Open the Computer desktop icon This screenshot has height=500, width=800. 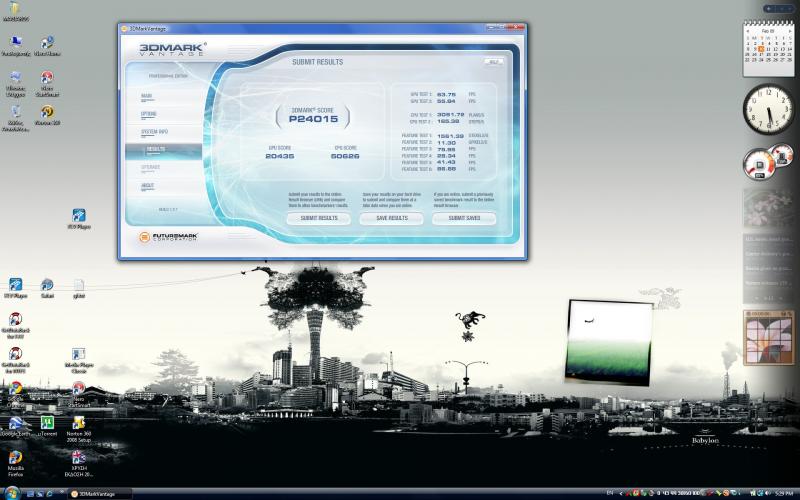(x=16, y=46)
